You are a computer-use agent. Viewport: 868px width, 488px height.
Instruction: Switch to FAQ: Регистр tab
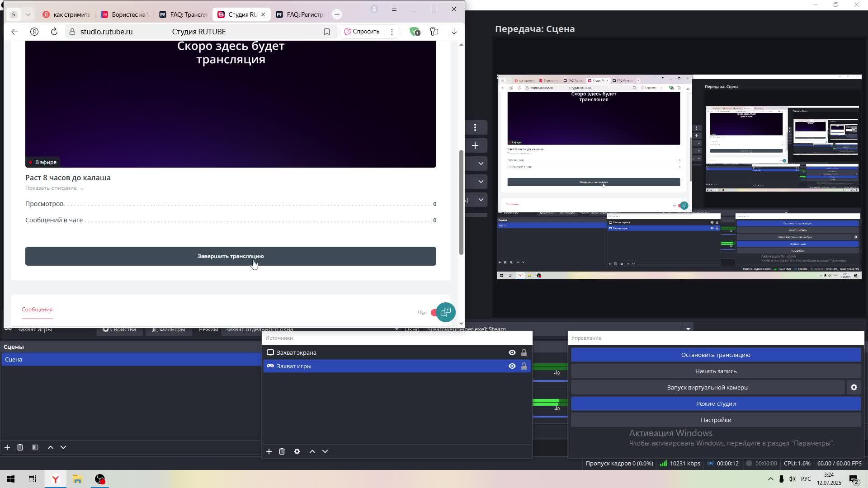[301, 14]
